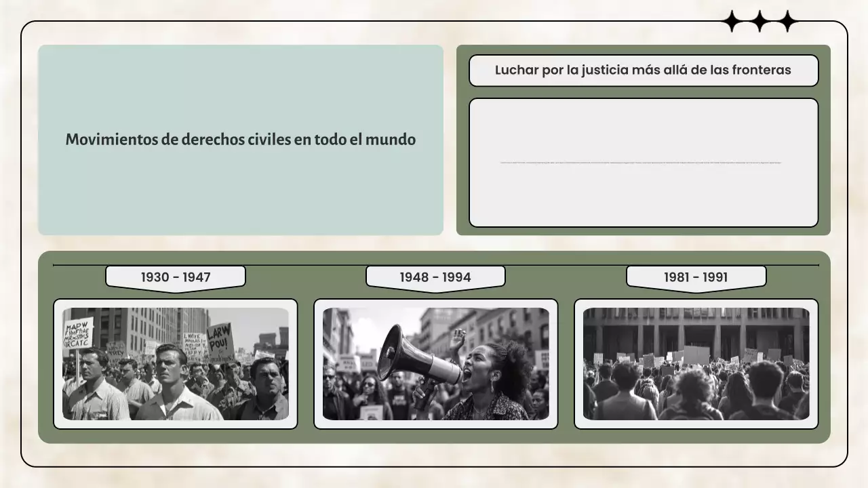Select the title 'Movimientos de derechos civiles'
868x488 pixels.
pos(240,140)
